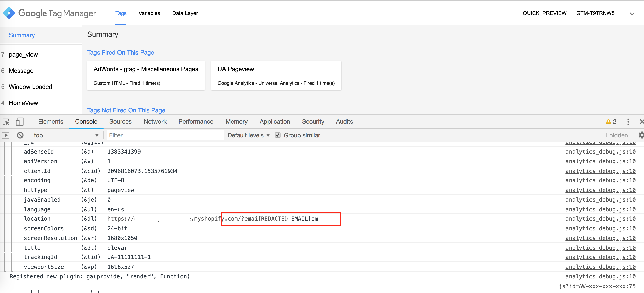Open the UA Pageview tag card
This screenshot has width=644, height=293.
(x=276, y=76)
